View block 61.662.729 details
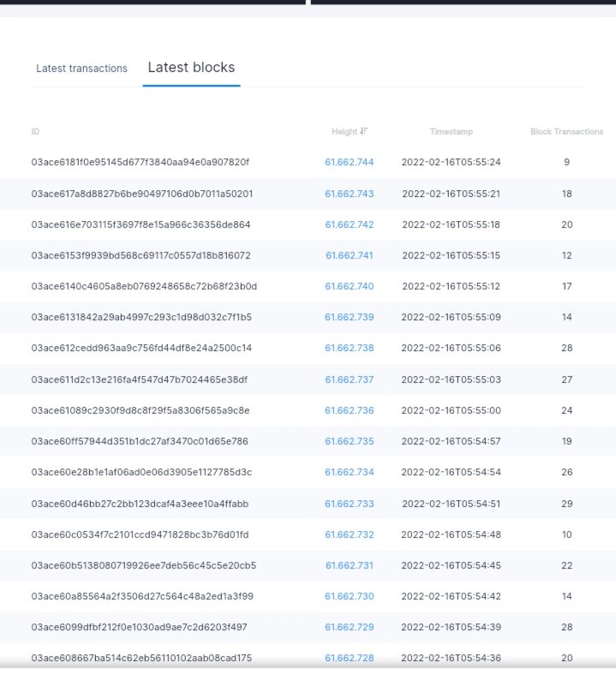This screenshot has height=674, width=616. pos(349,628)
